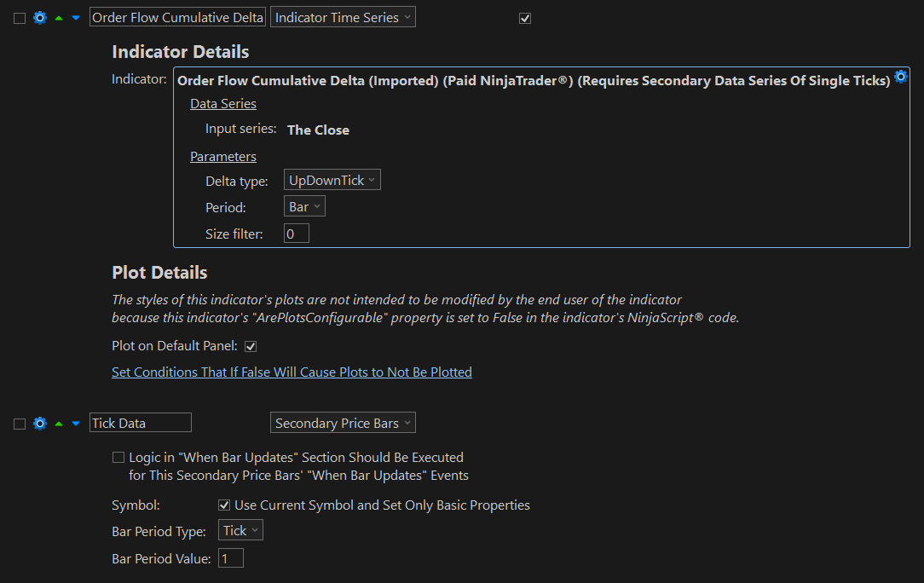Open the Delta type dropdown
924x583 pixels.
click(x=332, y=181)
